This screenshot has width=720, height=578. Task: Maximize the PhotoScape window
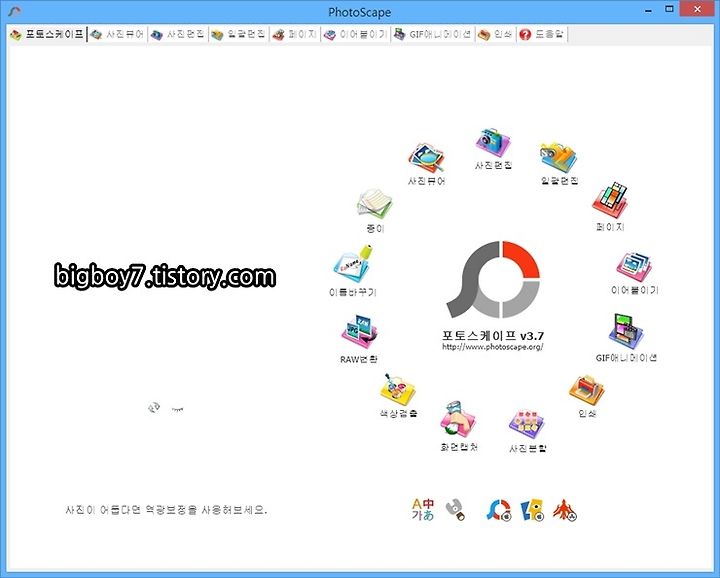[669, 9]
